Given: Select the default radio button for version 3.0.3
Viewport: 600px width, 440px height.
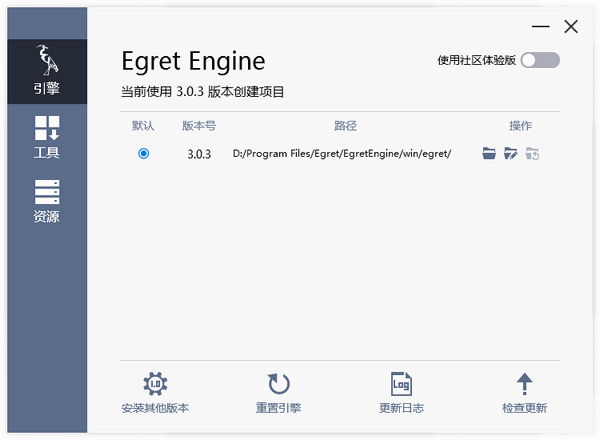Looking at the screenshot, I should click(144, 153).
